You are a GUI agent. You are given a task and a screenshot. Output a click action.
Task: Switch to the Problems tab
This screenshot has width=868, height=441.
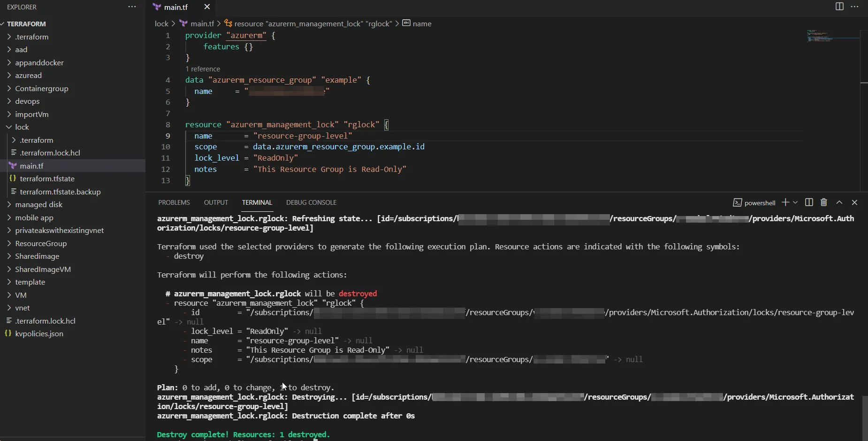point(174,202)
